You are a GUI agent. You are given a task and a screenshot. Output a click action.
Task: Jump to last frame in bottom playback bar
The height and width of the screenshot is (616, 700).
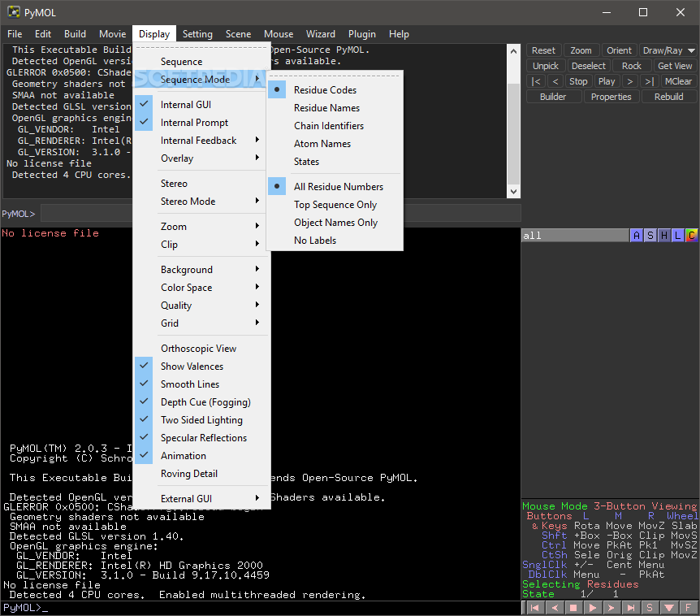[631, 608]
